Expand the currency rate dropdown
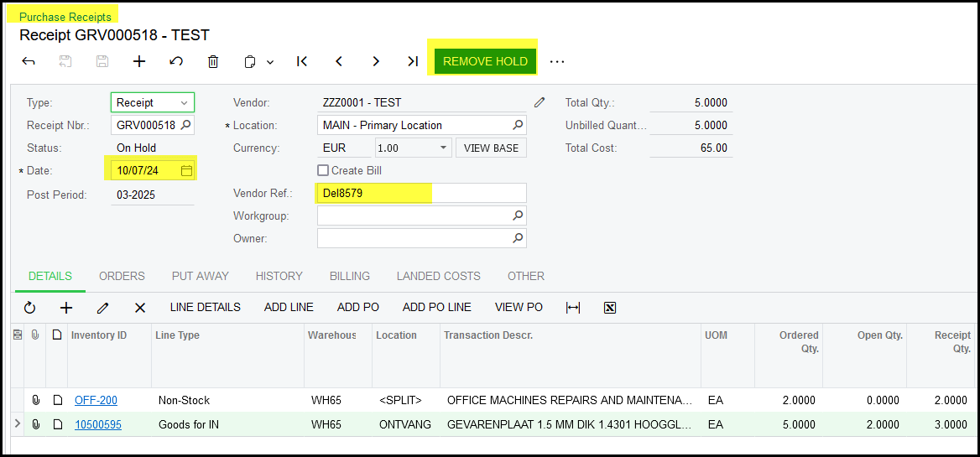Screen dimensions: 980x457 click(x=444, y=148)
